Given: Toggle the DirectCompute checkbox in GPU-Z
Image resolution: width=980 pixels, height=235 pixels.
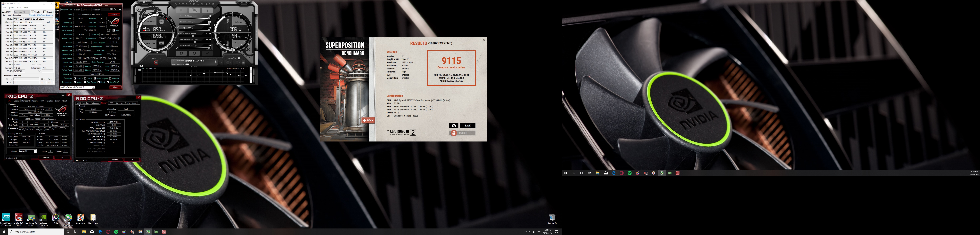Looking at the screenshot, I should (x=95, y=78).
